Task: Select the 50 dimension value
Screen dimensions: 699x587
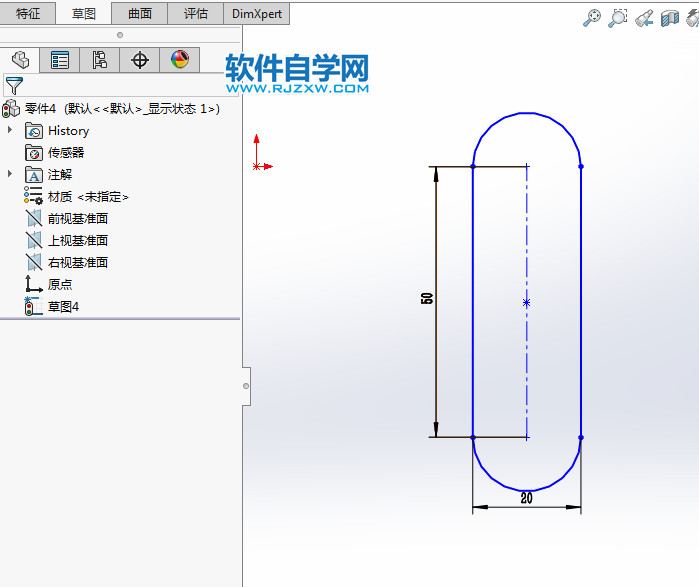Action: click(x=427, y=298)
